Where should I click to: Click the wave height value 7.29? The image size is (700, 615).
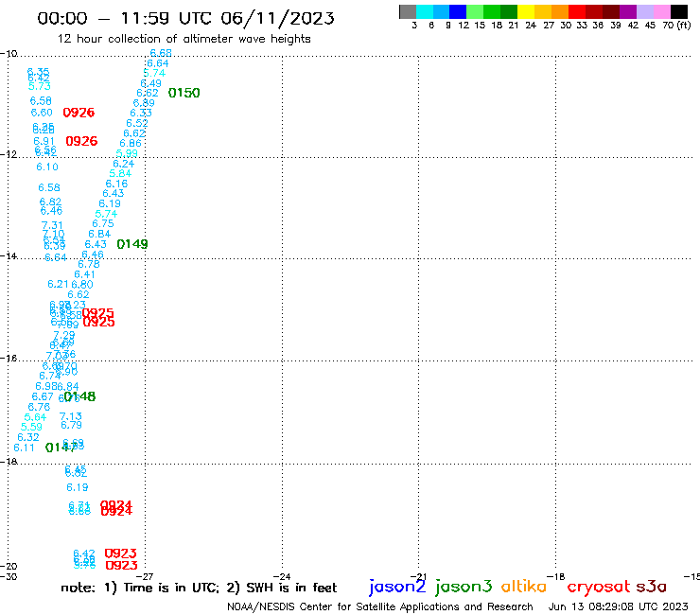[63, 335]
